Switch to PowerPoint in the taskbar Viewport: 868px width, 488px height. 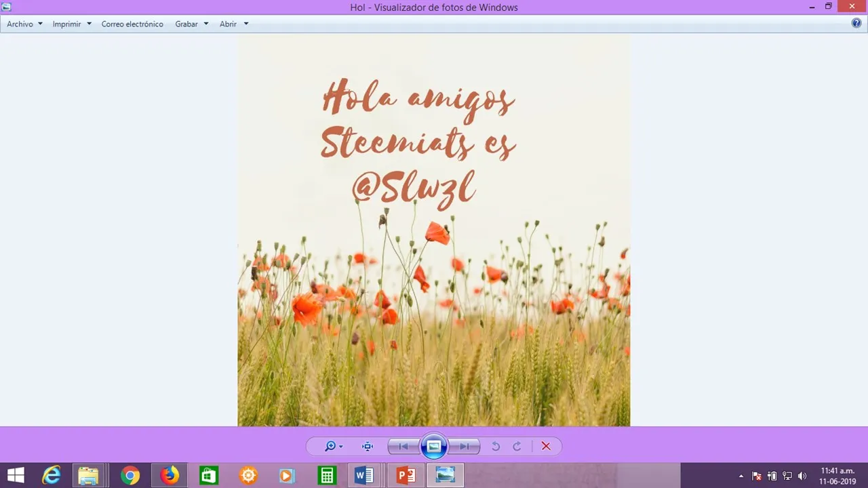406,475
